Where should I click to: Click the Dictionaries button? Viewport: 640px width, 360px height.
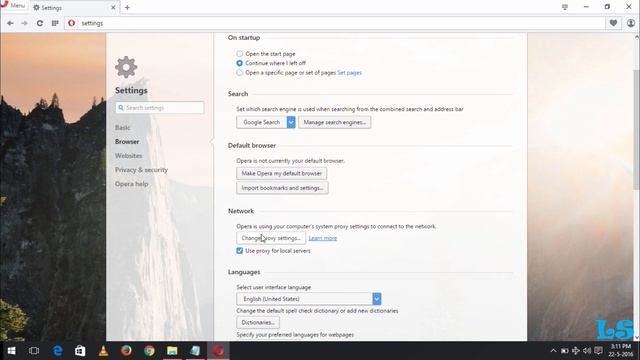[258, 322]
